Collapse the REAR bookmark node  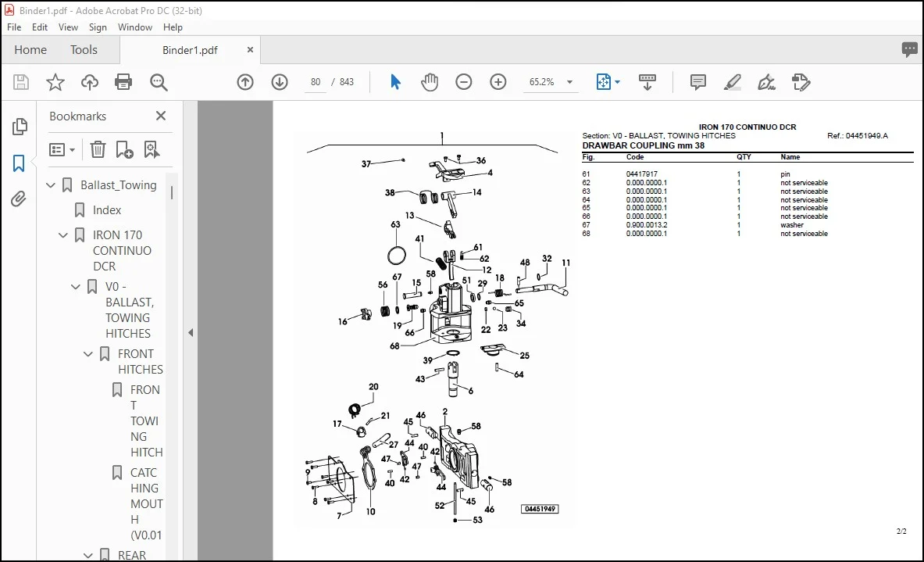click(87, 556)
